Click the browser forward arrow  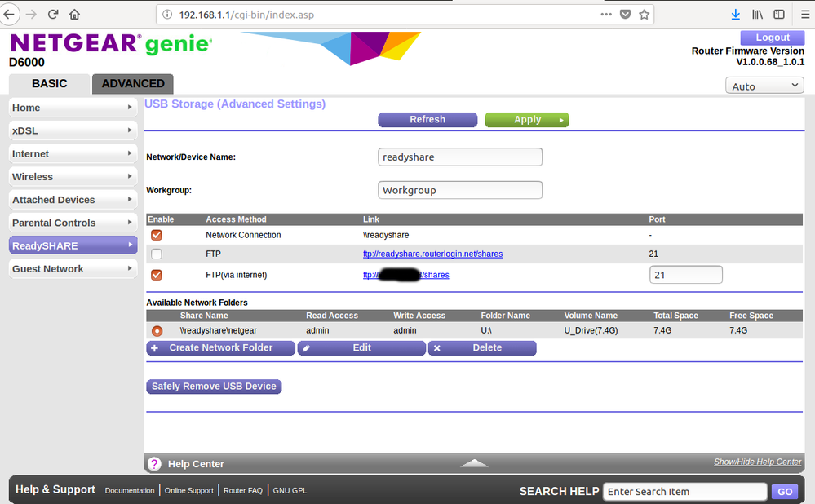[31, 15]
